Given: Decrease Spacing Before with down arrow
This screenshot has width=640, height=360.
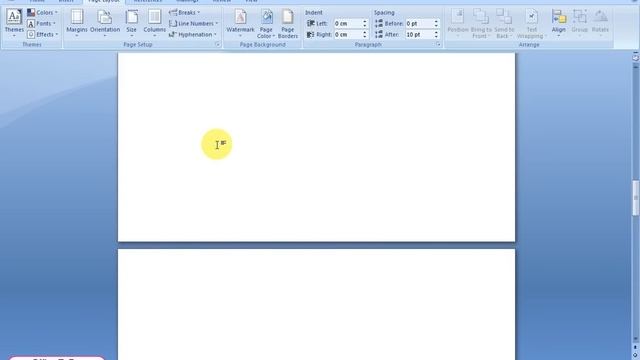Looking at the screenshot, I should tap(436, 26).
